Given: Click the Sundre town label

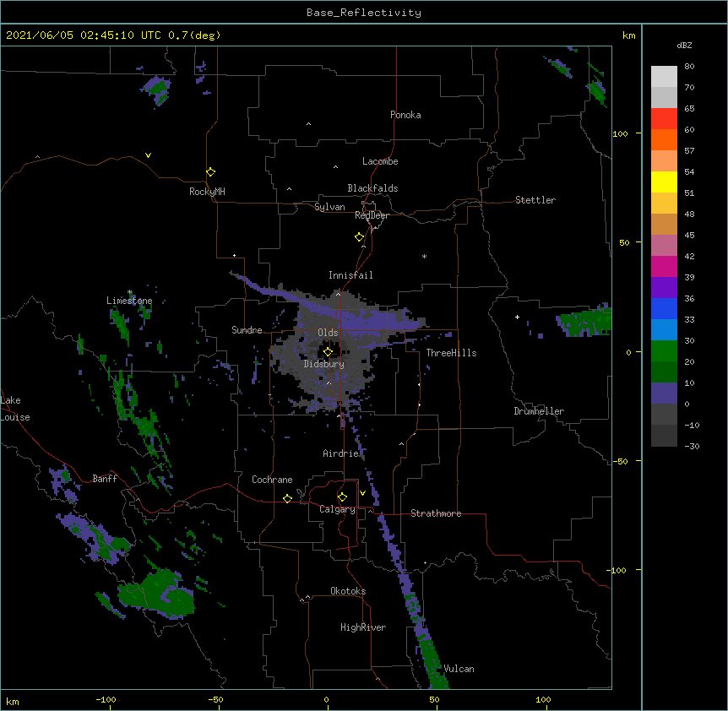Looking at the screenshot, I should tap(247, 330).
